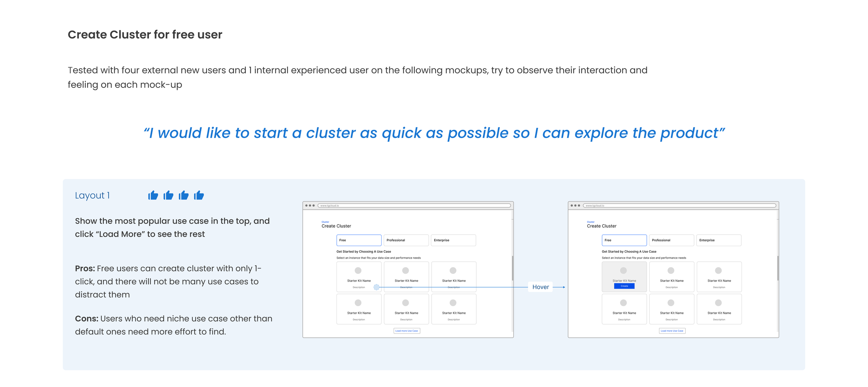Click the URL address bar in right mockup

click(x=679, y=205)
